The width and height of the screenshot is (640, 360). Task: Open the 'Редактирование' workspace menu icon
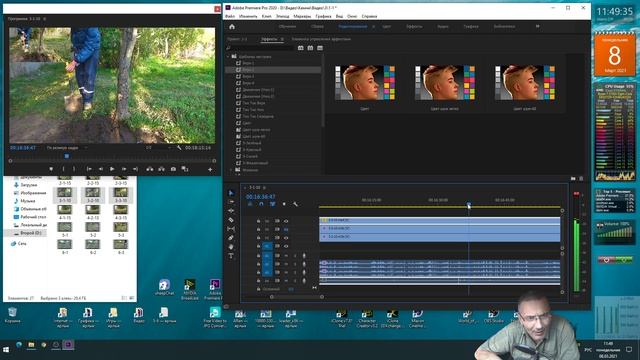[x=373, y=27]
